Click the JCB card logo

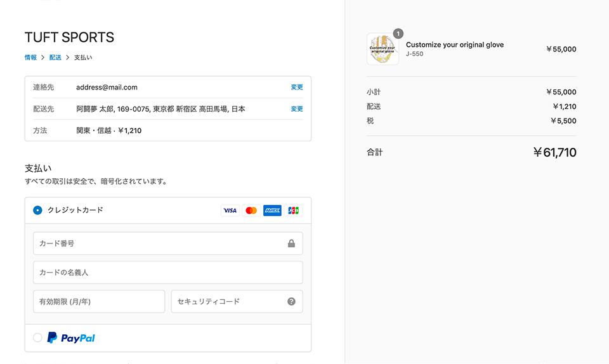click(x=293, y=211)
